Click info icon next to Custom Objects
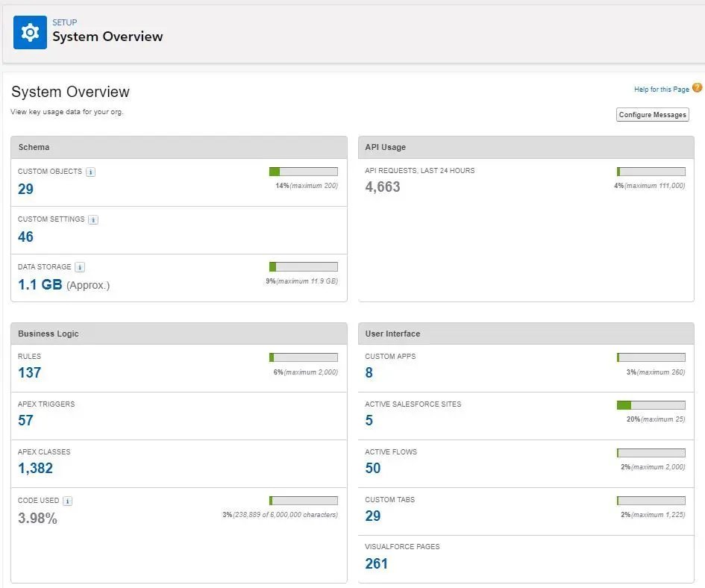This screenshot has width=705, height=588. click(x=90, y=172)
